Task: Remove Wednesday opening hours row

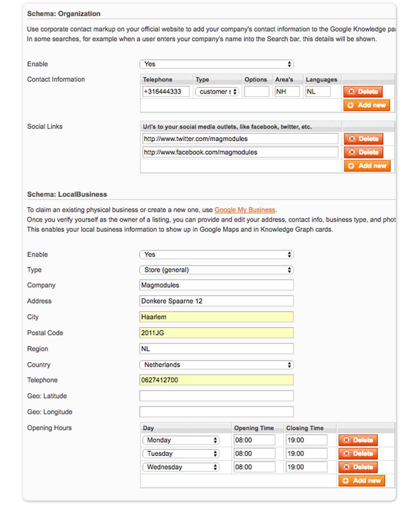Action: [358, 467]
